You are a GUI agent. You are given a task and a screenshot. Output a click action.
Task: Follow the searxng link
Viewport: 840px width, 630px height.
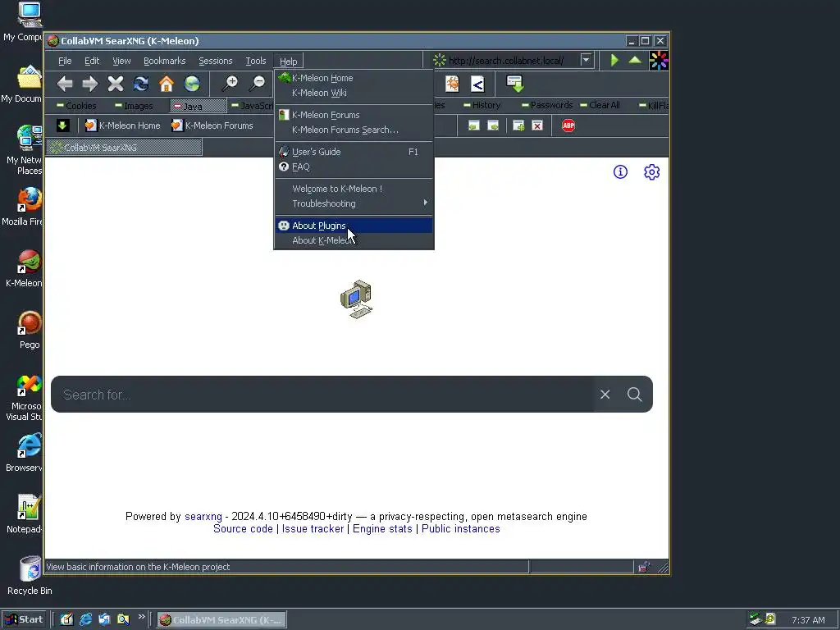tap(203, 517)
